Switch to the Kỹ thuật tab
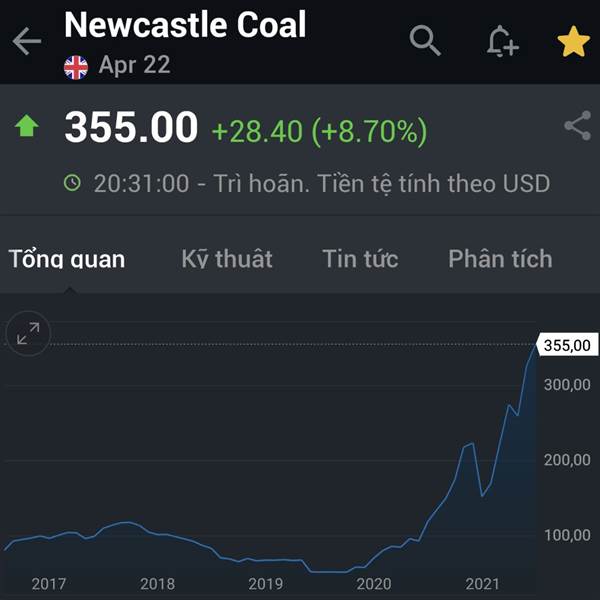Image resolution: width=600 pixels, height=600 pixels. 227,259
